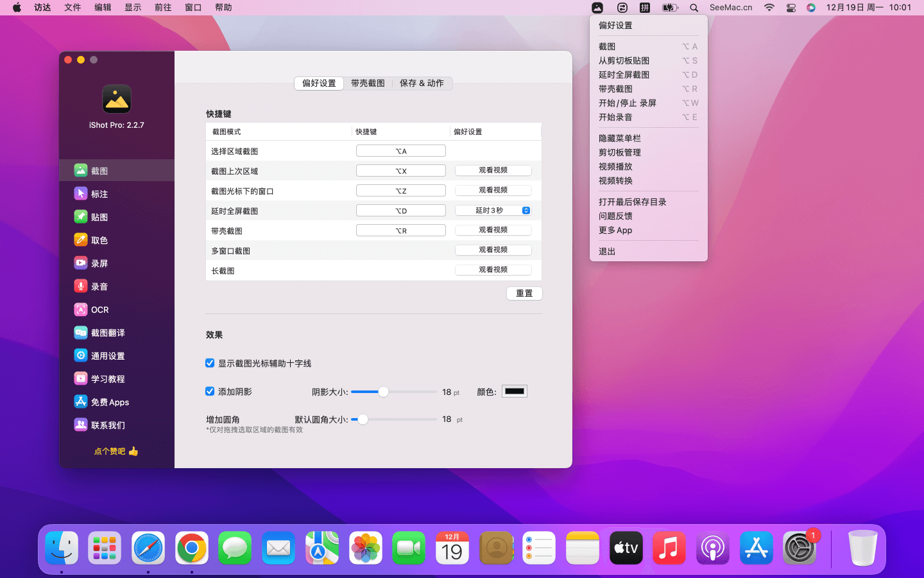
Task: Click the 截图上次区域 shortcut field ⌥X
Action: pos(401,171)
